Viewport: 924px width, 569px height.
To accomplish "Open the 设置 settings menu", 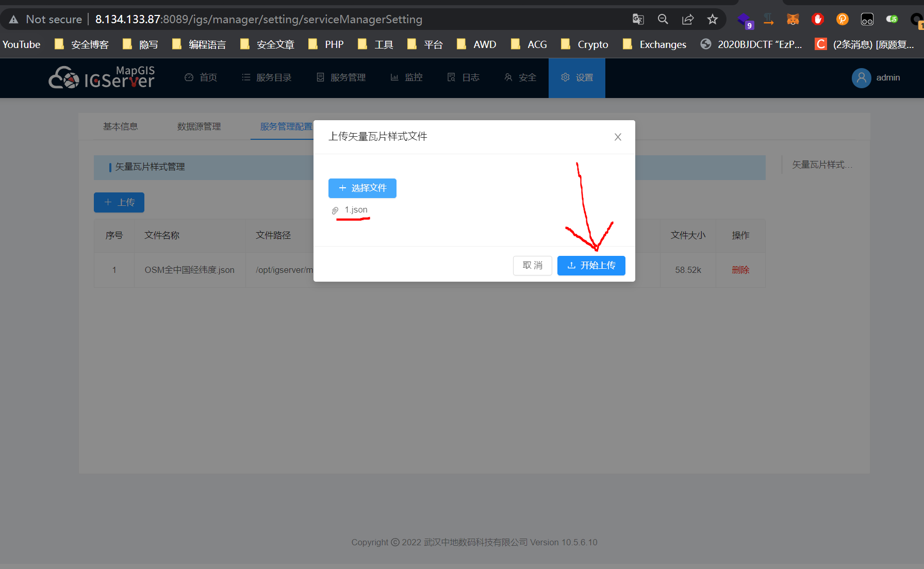I will click(577, 77).
